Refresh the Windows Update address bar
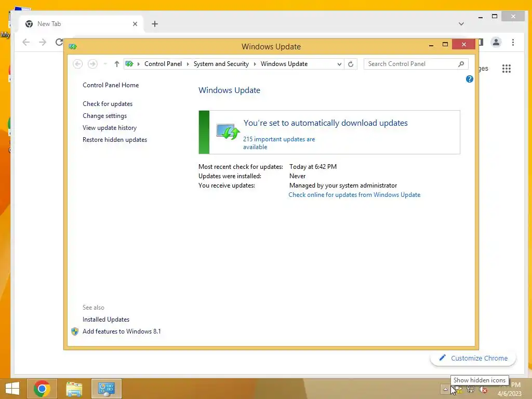 (351, 64)
